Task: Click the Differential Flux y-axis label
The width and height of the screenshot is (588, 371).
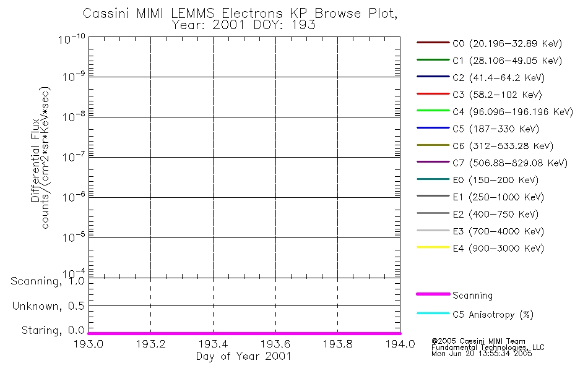Action: click(36, 160)
